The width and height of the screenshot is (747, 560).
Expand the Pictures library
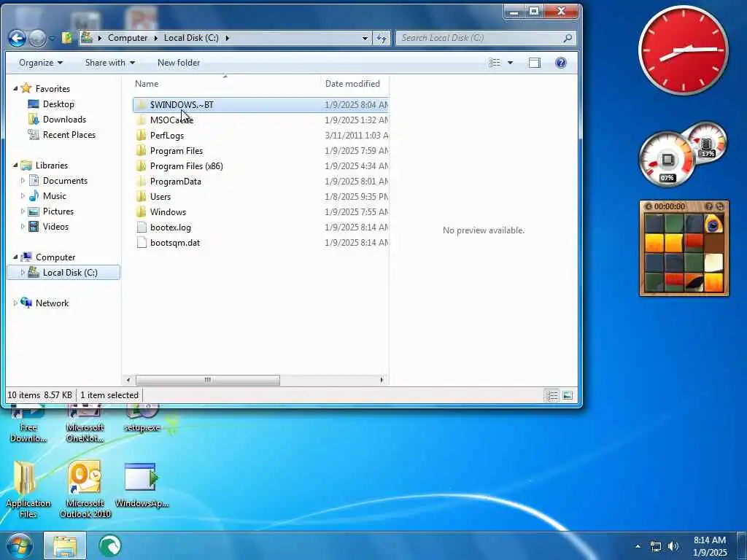(x=23, y=211)
